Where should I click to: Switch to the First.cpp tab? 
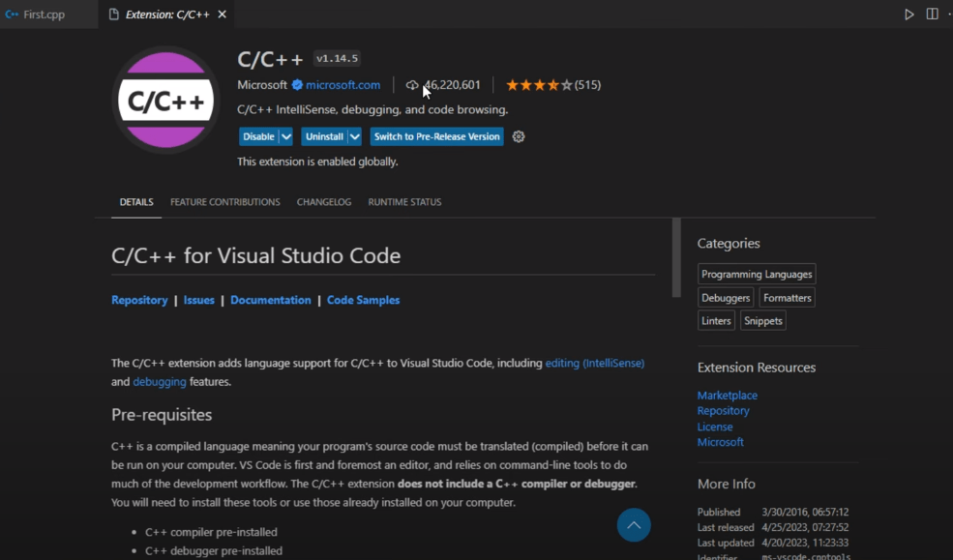(x=44, y=14)
